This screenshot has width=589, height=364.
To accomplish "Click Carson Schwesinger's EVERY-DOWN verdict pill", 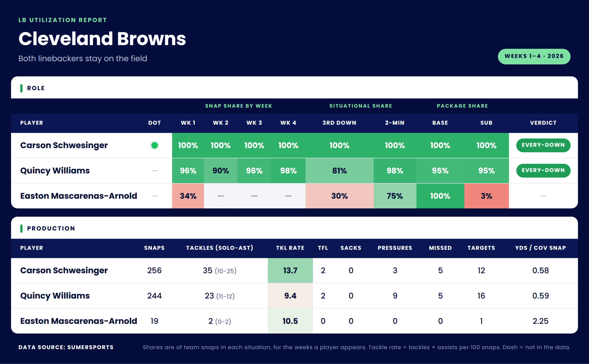I will click(x=543, y=145).
